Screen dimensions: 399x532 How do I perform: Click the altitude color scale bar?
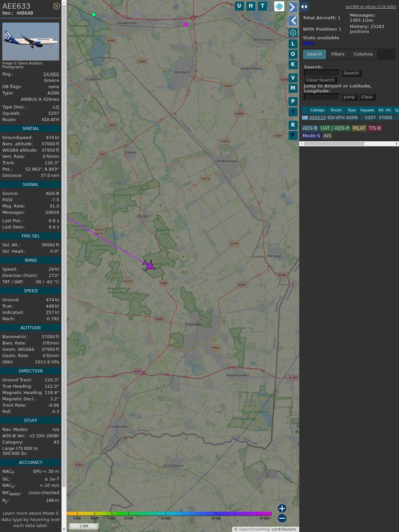(x=169, y=514)
